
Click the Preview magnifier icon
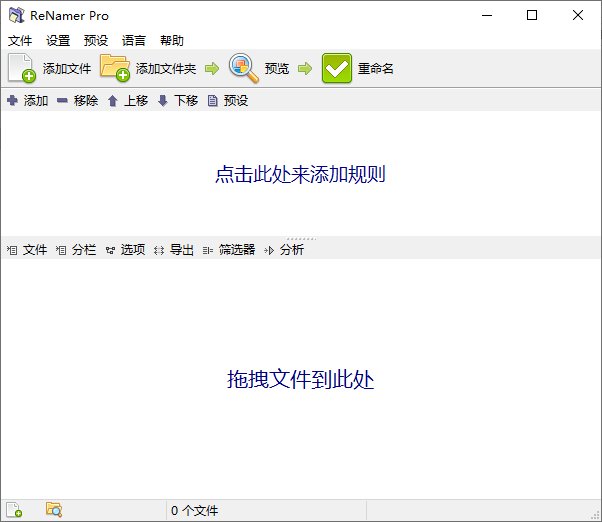coord(243,68)
